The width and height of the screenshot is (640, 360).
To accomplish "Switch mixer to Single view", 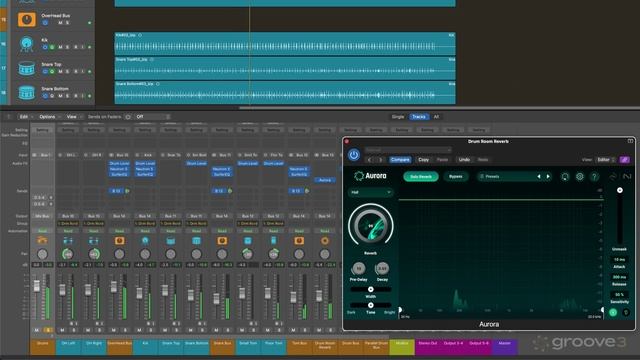I will 398,117.
